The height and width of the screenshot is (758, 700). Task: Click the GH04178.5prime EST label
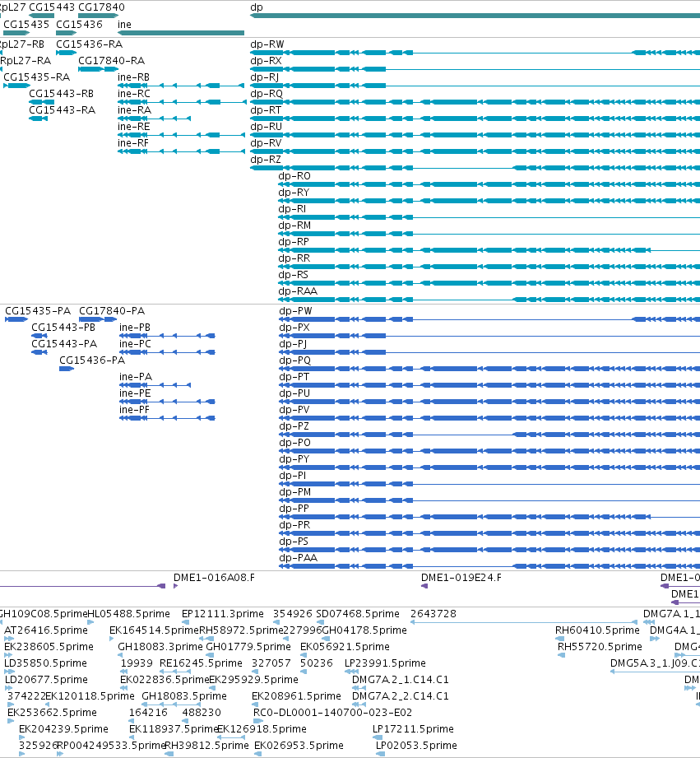click(x=364, y=630)
